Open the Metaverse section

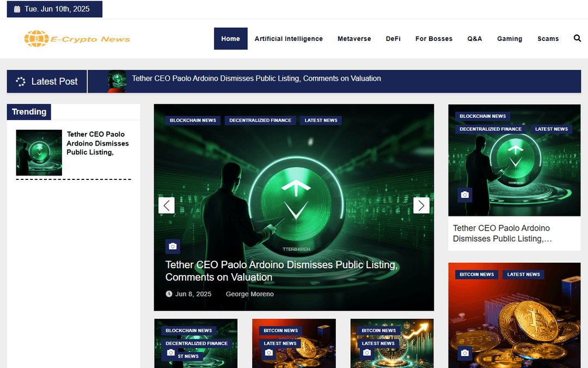(354, 39)
